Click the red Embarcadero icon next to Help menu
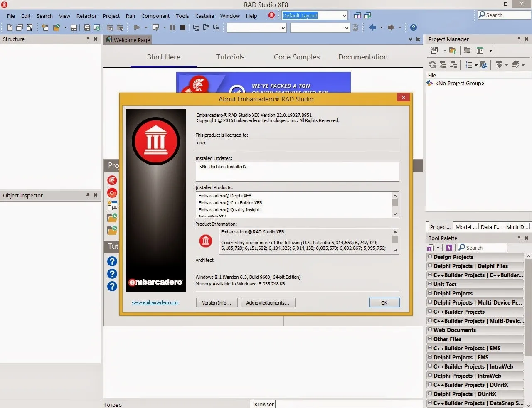 click(x=271, y=15)
